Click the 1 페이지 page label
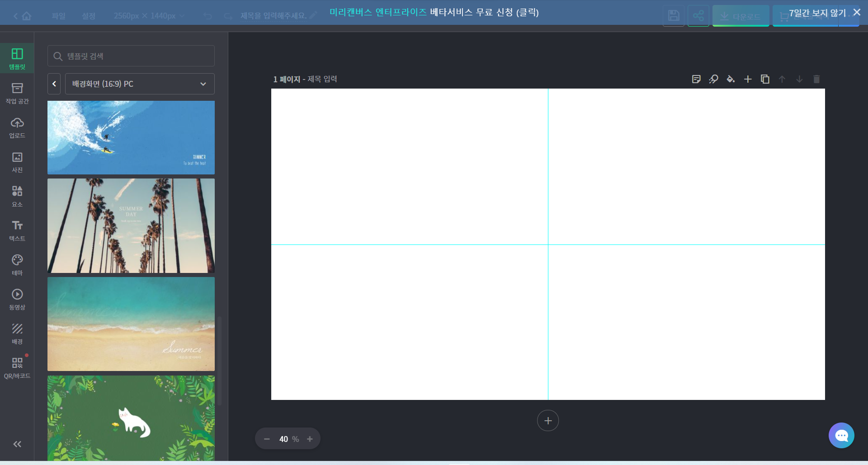 tap(287, 79)
